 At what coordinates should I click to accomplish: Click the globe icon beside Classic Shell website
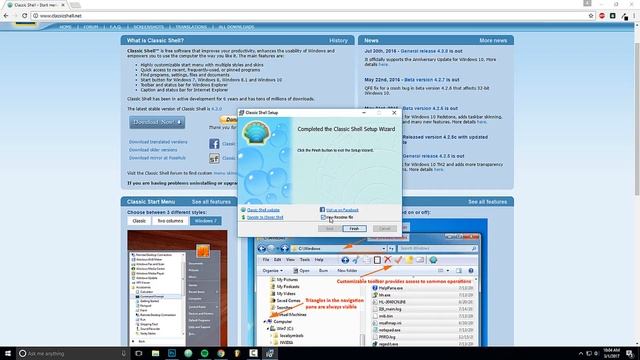[x=243, y=210]
